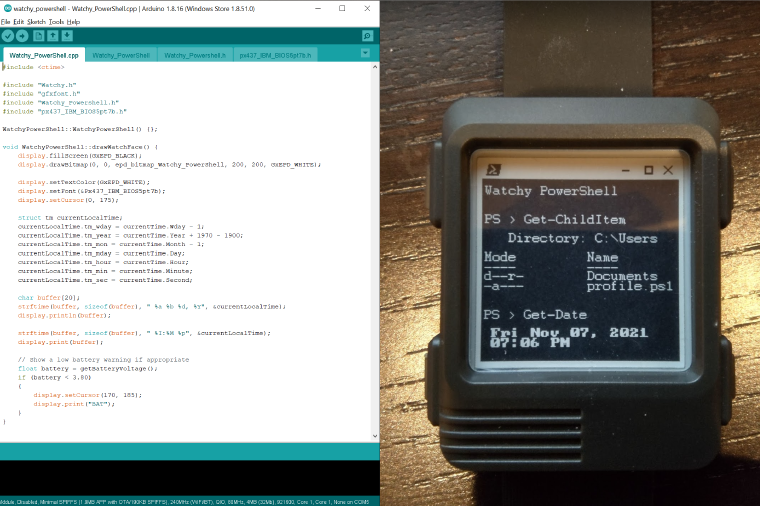The image size is (760, 506).
Task: Click the Open sketch up-arrow icon
Action: [53, 36]
